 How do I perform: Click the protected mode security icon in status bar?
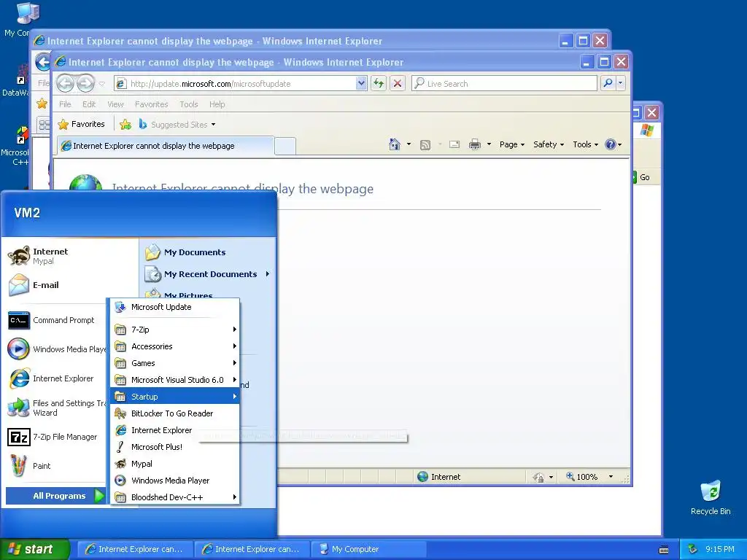pos(538,477)
